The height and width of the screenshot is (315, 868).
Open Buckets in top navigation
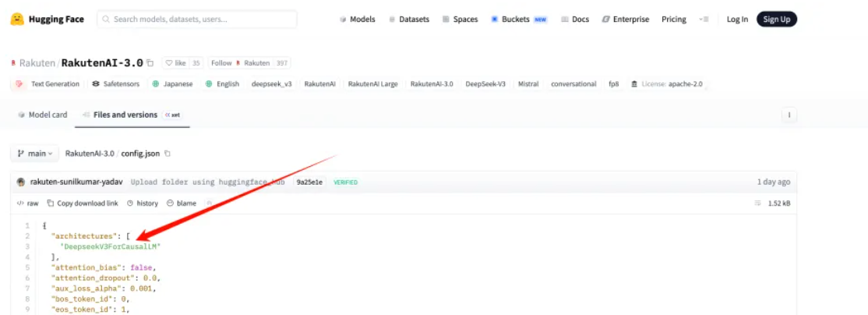tap(519, 19)
